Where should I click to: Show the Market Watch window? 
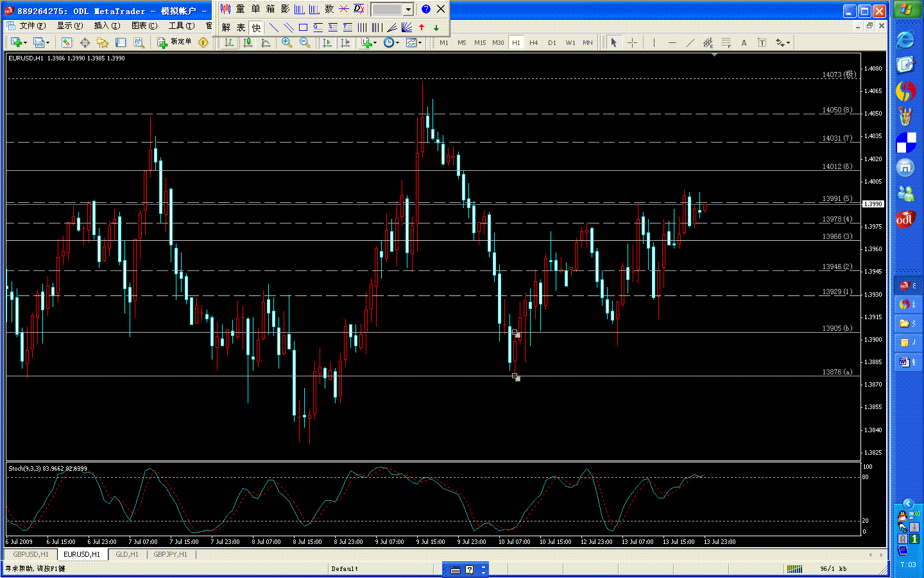click(66, 42)
